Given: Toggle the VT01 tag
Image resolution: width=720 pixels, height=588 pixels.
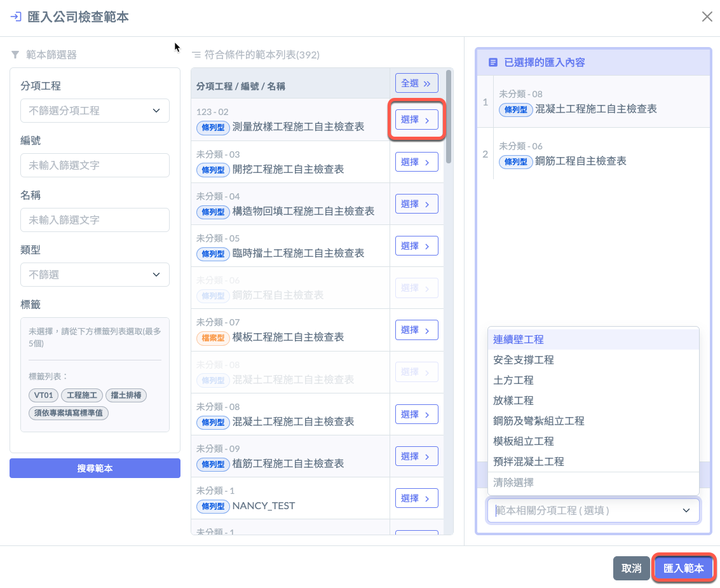Looking at the screenshot, I should 43,395.
